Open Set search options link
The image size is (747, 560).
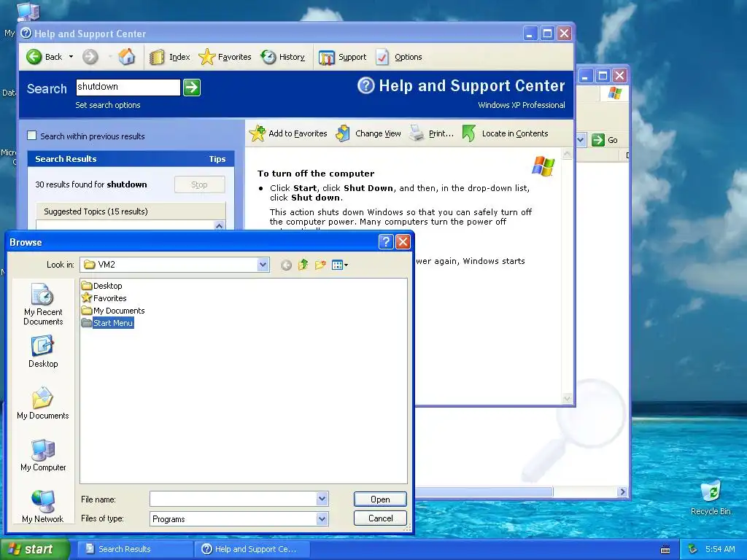(x=108, y=105)
